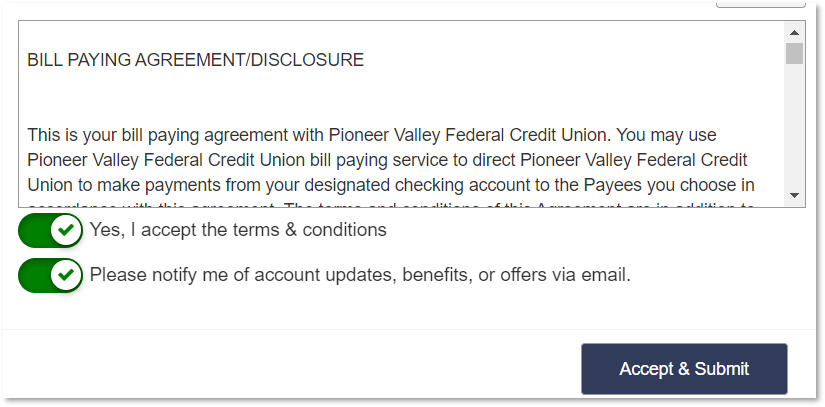Click the green track of email offers toggle

[x=34, y=276]
